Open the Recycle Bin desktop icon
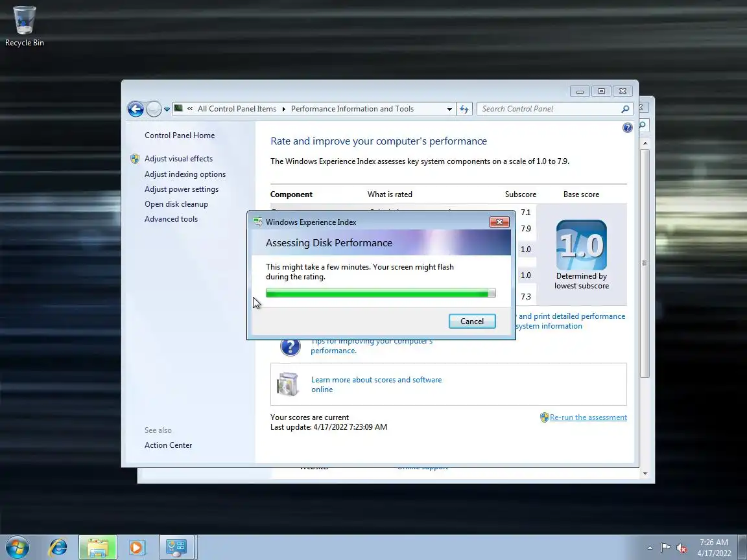Screen dimensions: 747x560 (x=24, y=26)
